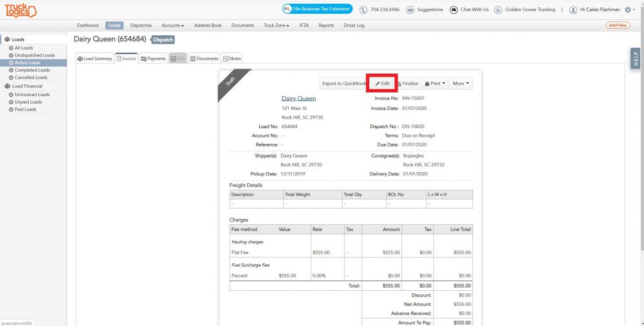Click the user profile avatar icon
644x326 pixels.
coord(573,10)
